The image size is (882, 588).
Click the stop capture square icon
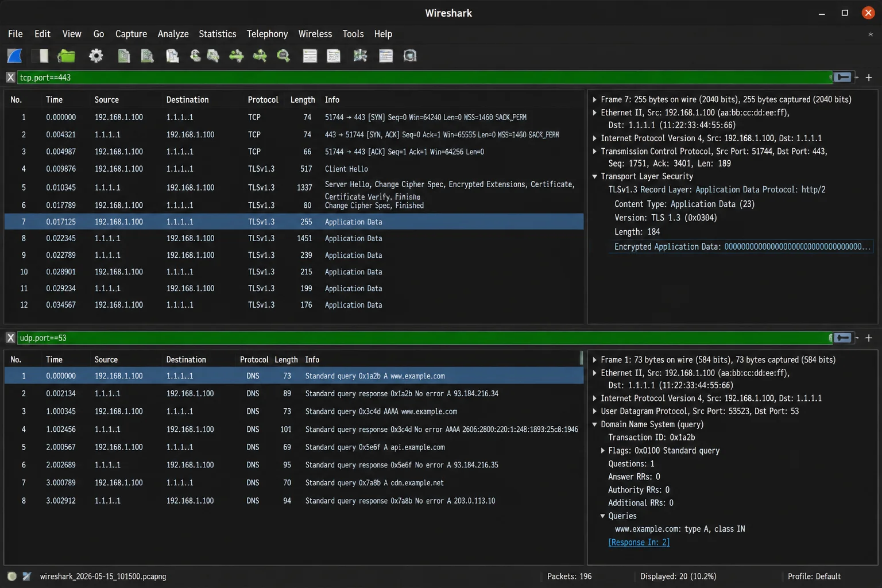point(40,56)
